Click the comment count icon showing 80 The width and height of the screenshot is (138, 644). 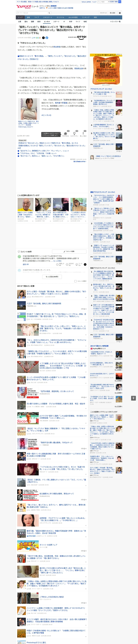[x=34, y=38]
